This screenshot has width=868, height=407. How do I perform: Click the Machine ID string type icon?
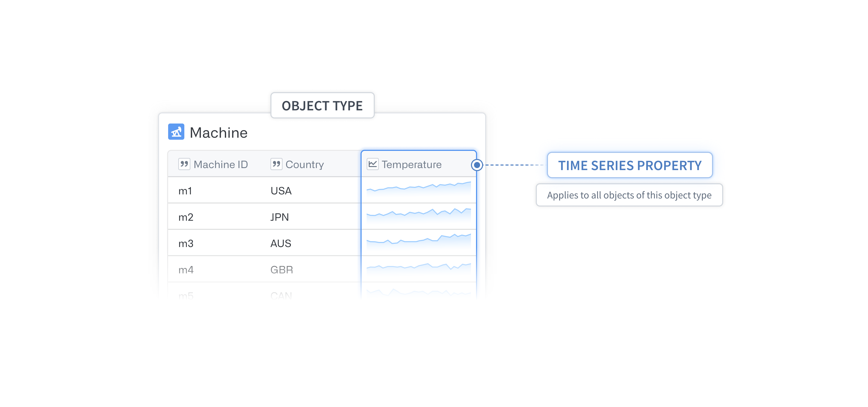(x=184, y=164)
